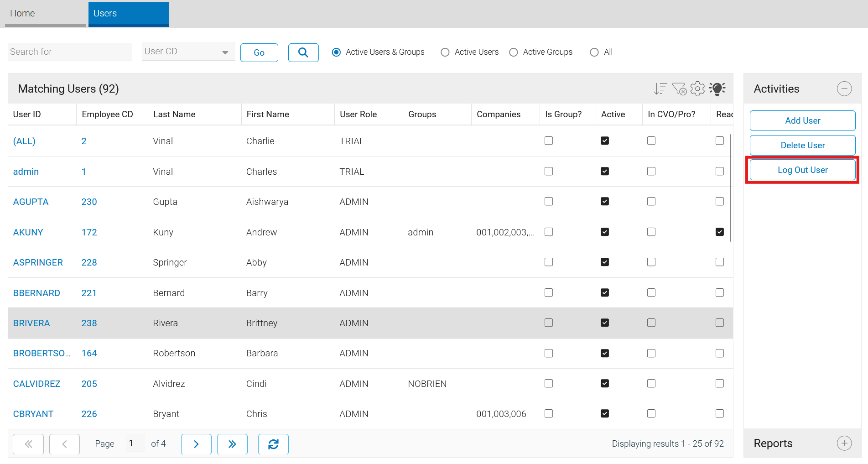Viewport: 868px width, 464px height.
Task: Click the Log Out User button
Action: 802,170
